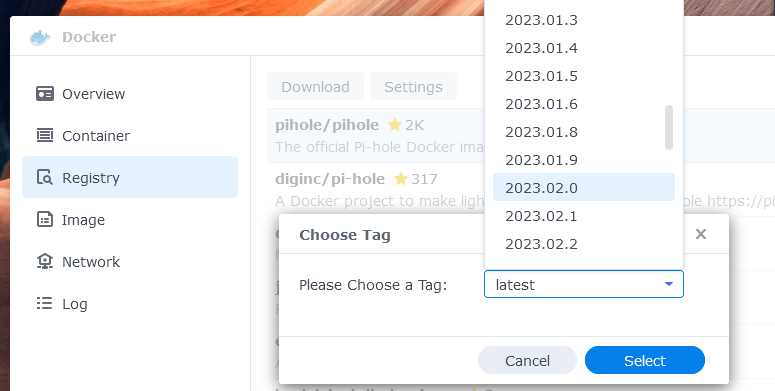Click the Download button
The width and height of the screenshot is (775, 391).
315,87
